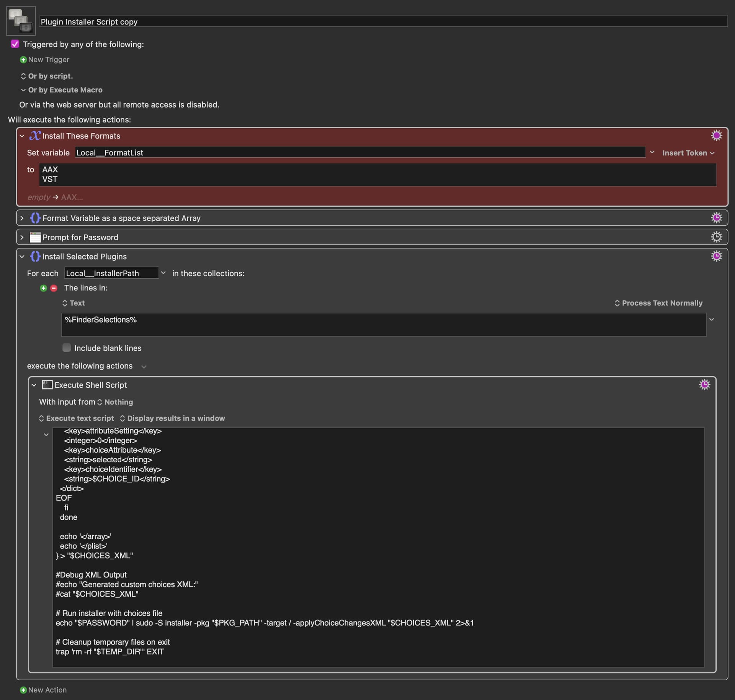The width and height of the screenshot is (735, 700).
Task: Collapse the Install These Formats action
Action: (x=22, y=136)
